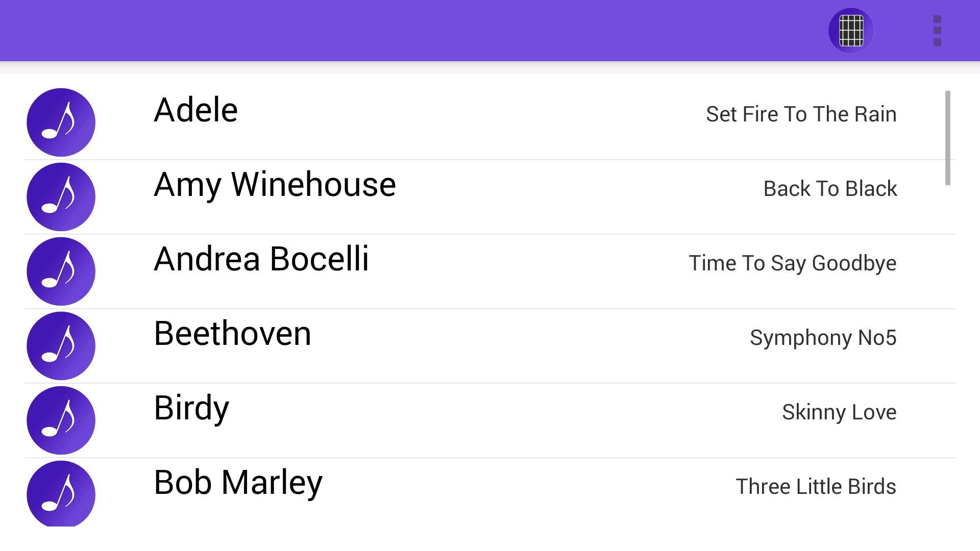Select the Adele artist name

point(196,110)
